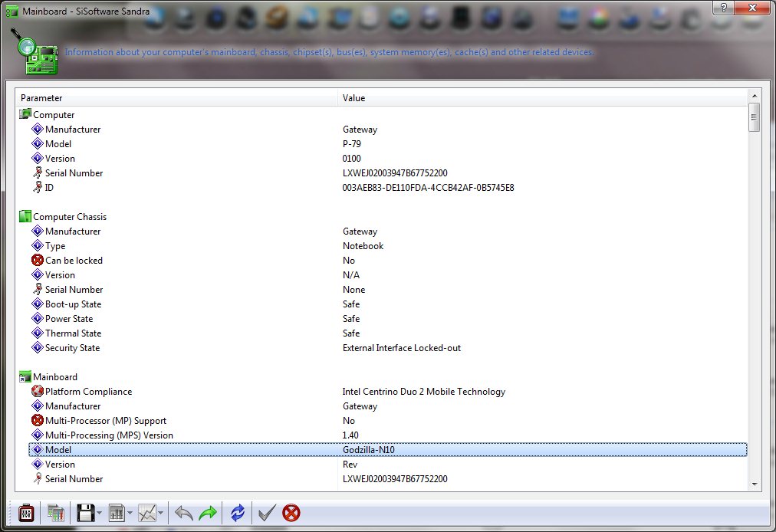The height and width of the screenshot is (532, 776).
Task: Click the Power State row label
Action: click(69, 319)
